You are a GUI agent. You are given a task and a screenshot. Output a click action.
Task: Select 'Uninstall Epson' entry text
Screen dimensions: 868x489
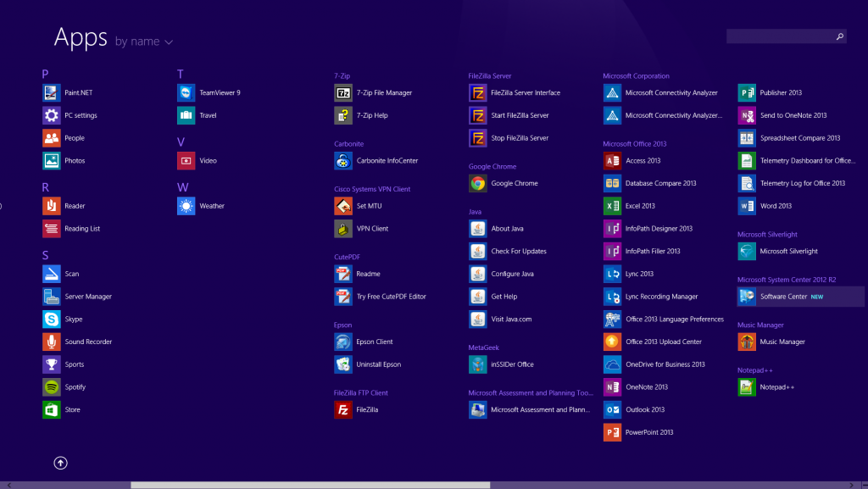[x=379, y=364]
